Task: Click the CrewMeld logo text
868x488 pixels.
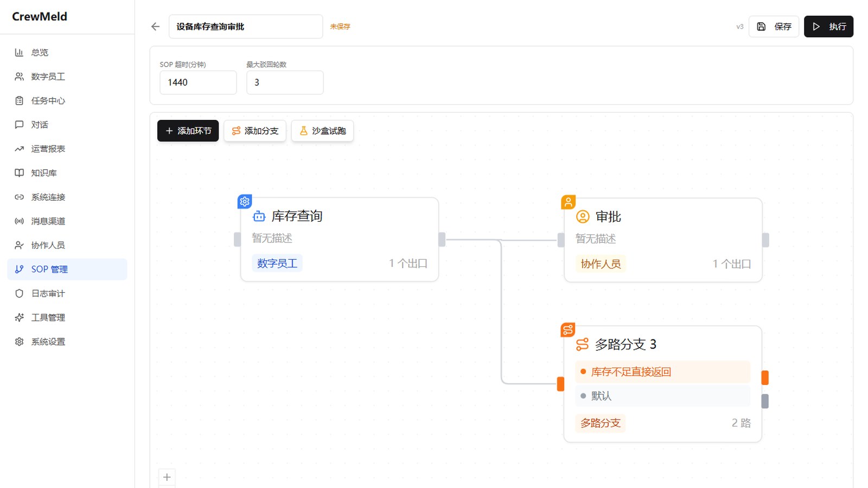Action: pos(40,17)
